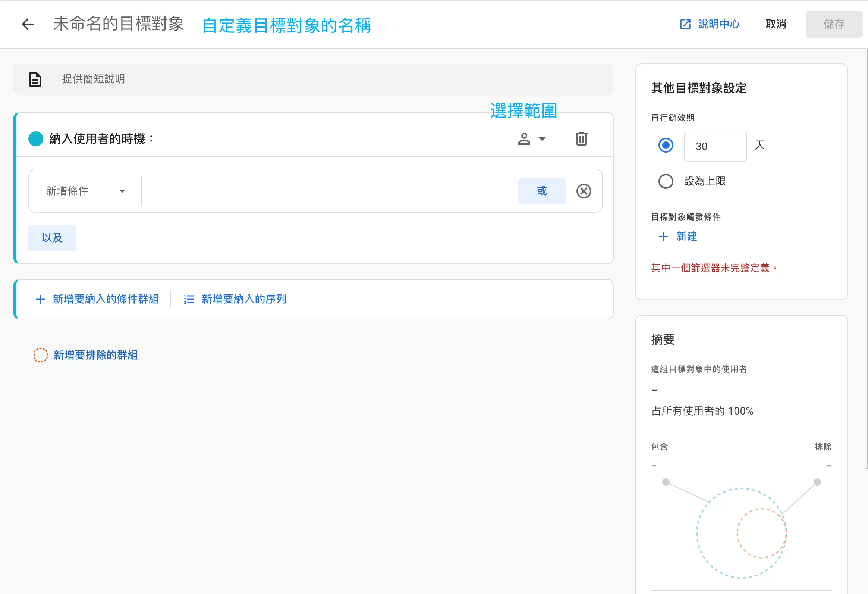868x594 pixels.
Task: Click the 以及 AND button
Action: click(x=52, y=238)
